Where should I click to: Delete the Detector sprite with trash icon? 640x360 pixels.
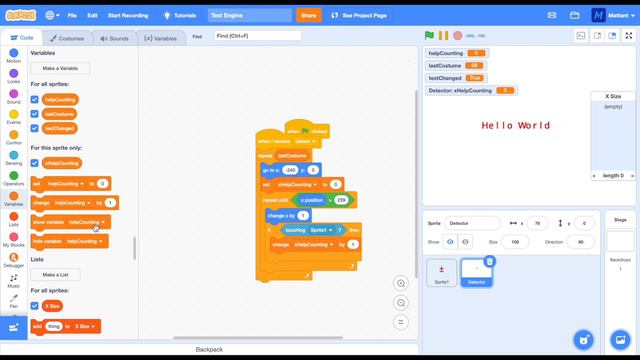(x=490, y=261)
